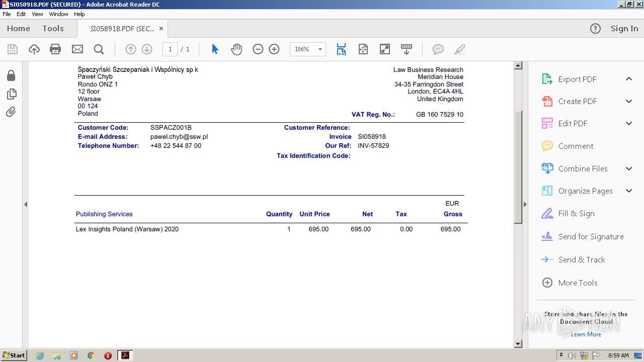Click the upload to cloud icon
Viewport: 644px width, 362px height.
[x=34, y=49]
